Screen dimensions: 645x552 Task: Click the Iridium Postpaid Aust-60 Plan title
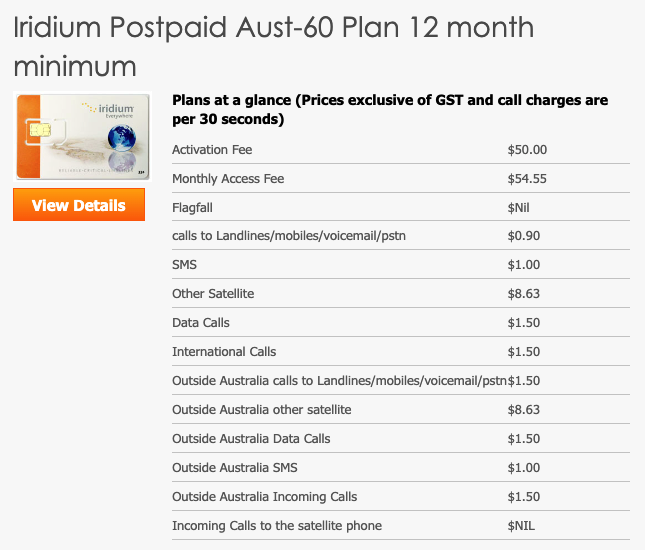tap(274, 46)
